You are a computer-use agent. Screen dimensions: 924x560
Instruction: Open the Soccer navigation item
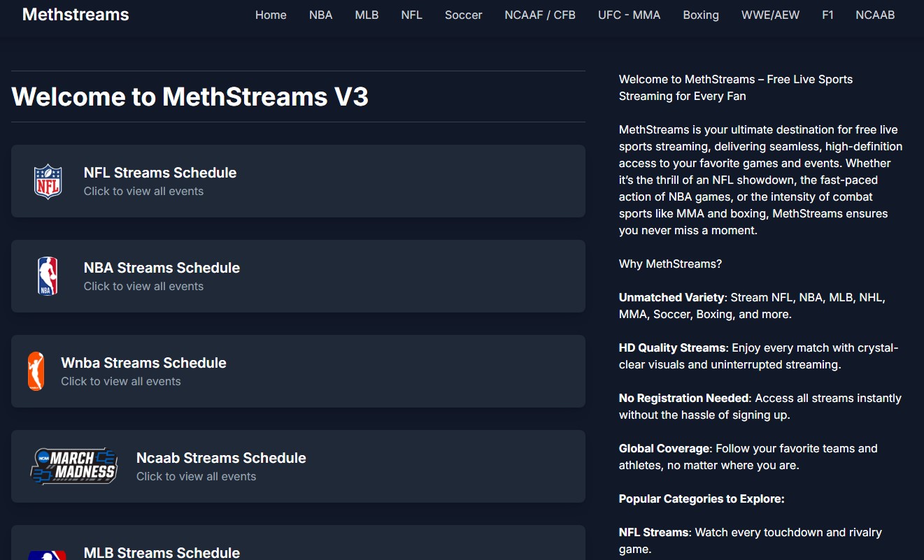pyautogui.click(x=464, y=15)
